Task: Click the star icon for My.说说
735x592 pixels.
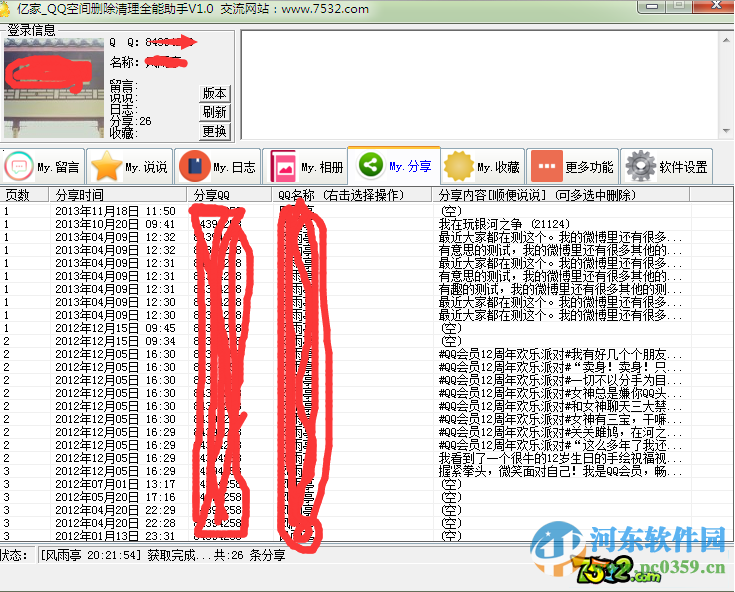Action: click(x=106, y=166)
